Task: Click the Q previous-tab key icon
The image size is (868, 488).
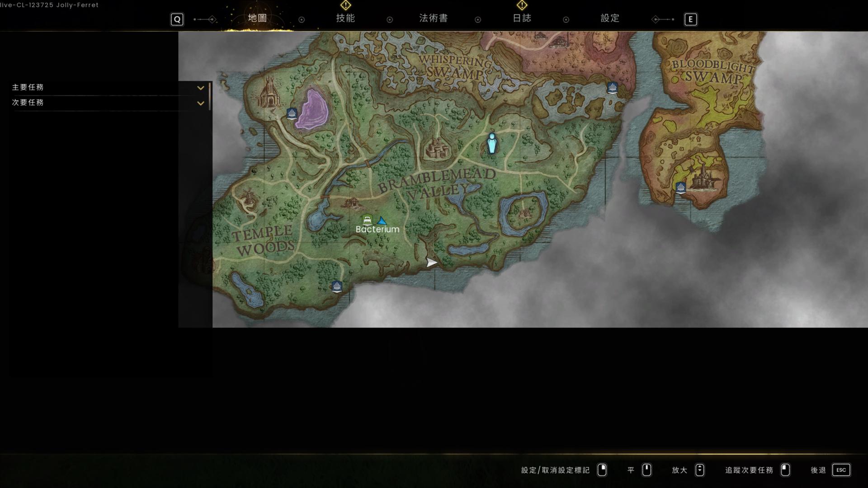Action: [x=177, y=19]
